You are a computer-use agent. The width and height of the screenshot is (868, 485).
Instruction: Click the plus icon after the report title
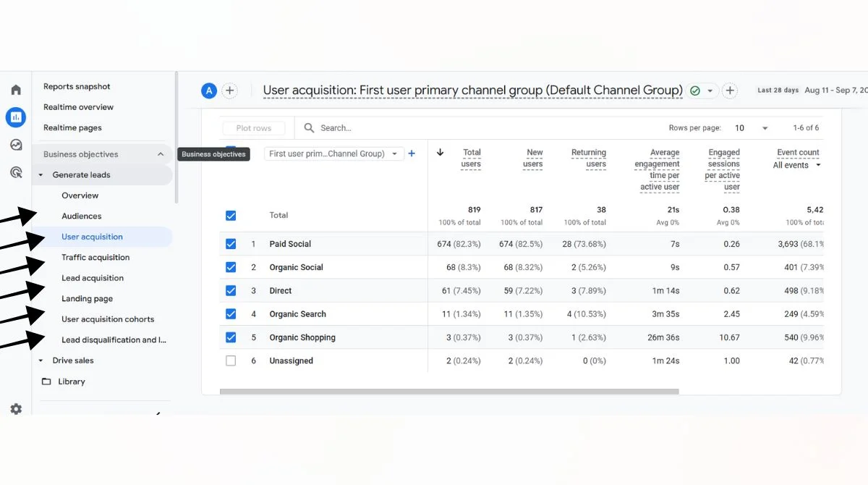(730, 90)
